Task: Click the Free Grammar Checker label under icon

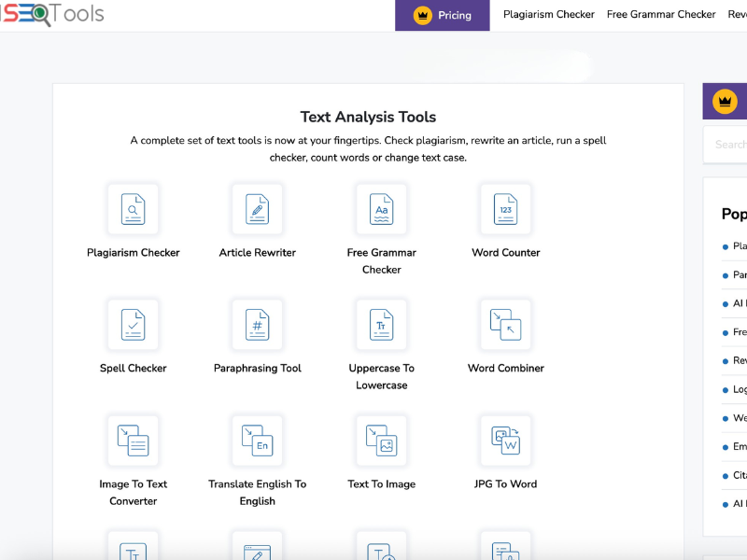Action: click(382, 261)
